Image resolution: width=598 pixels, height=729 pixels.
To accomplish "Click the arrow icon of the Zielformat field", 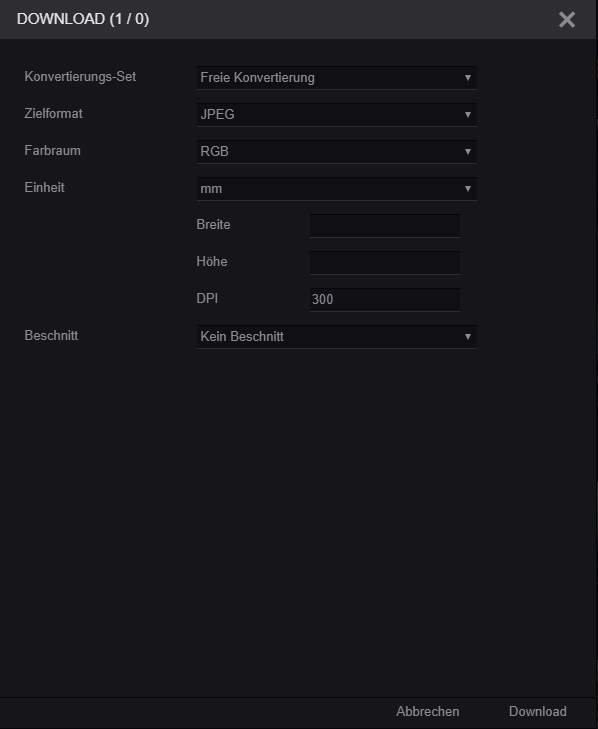I will [468, 114].
